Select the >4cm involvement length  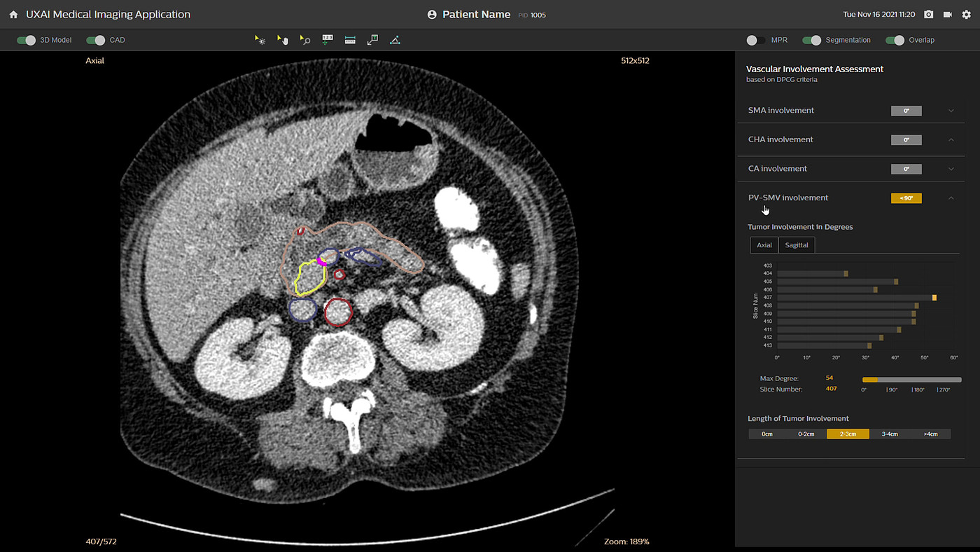click(x=930, y=434)
